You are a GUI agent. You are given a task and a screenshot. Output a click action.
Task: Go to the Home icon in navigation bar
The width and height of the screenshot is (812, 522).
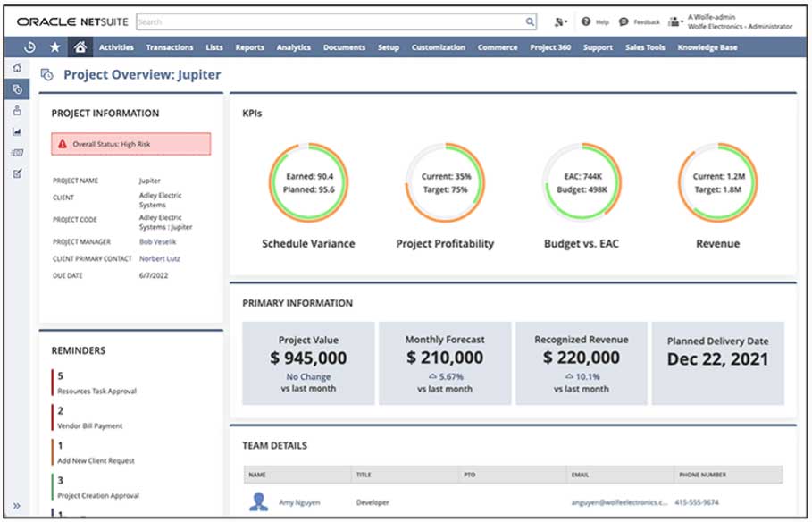(x=80, y=47)
